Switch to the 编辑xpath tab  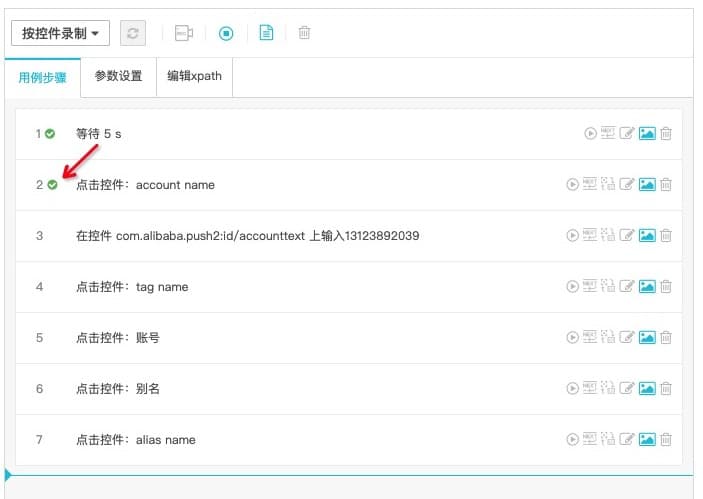195,76
